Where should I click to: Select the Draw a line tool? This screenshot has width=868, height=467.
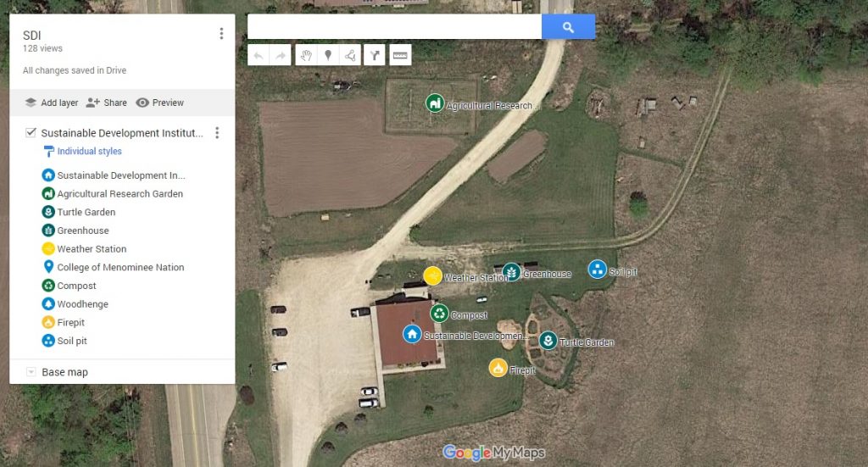(x=350, y=55)
